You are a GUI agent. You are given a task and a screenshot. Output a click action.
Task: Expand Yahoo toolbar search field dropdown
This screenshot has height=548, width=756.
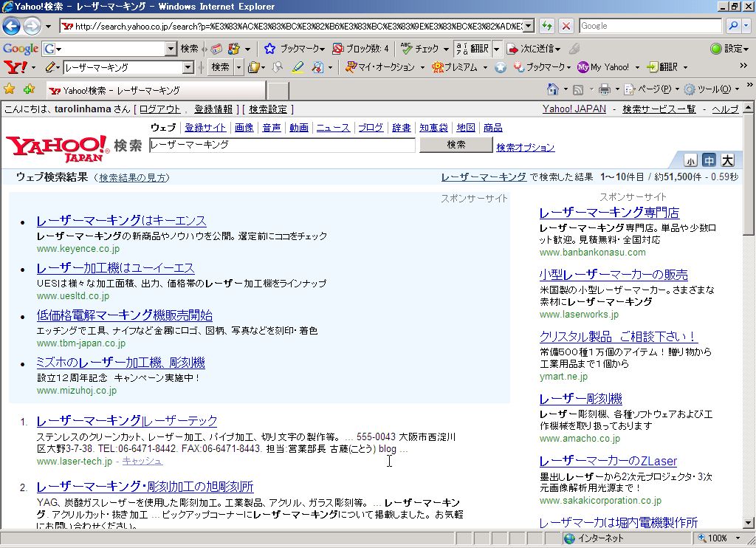[x=188, y=67]
